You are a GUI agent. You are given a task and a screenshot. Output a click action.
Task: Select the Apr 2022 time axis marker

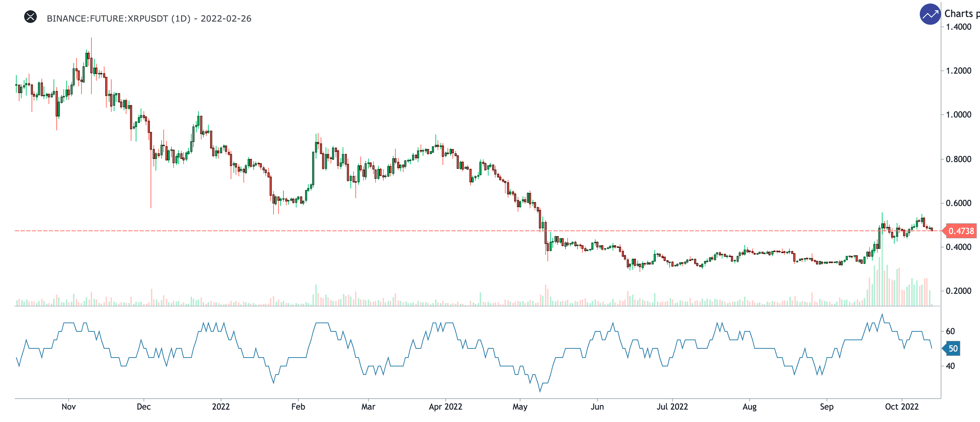point(445,406)
